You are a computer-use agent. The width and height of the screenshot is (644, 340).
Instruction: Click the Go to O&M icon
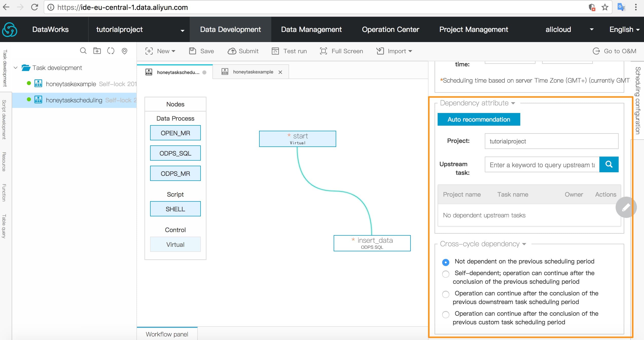click(596, 51)
